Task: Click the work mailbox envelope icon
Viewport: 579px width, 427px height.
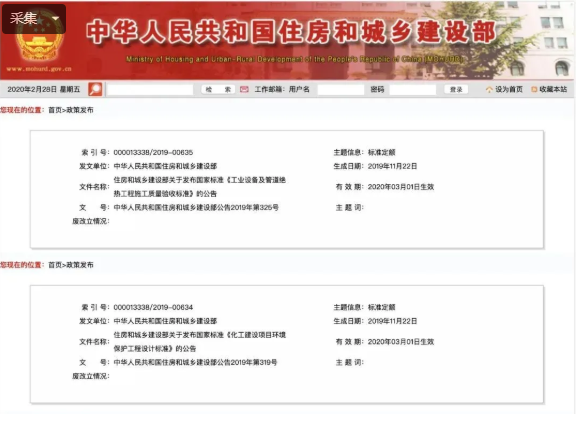Action: (x=244, y=89)
